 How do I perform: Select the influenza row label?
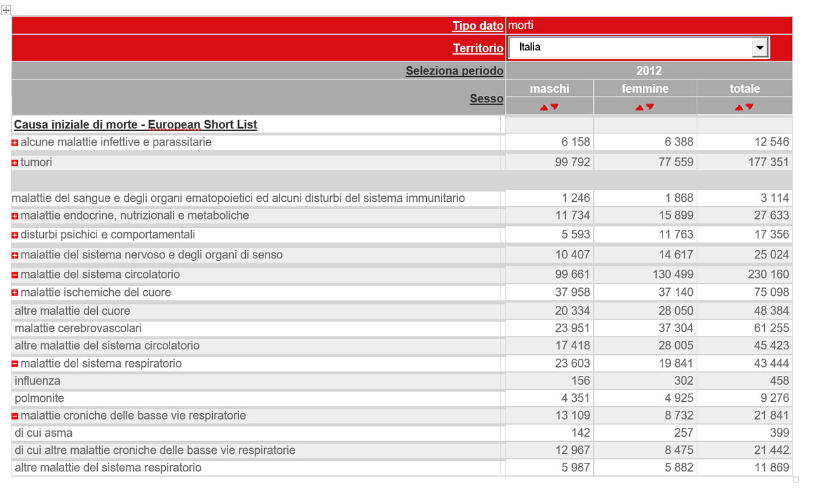point(37,381)
